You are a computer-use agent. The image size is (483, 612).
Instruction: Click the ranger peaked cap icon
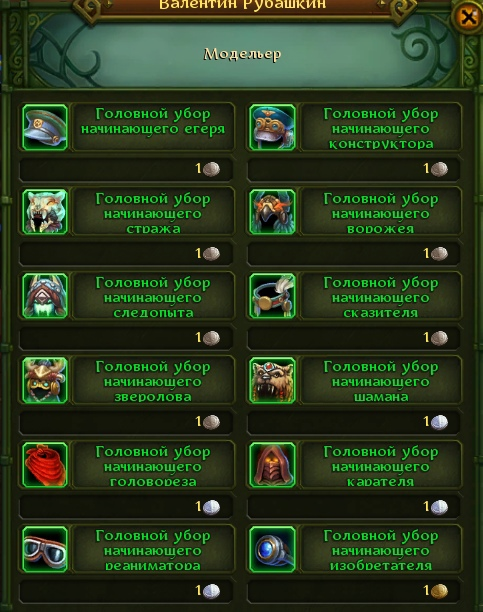(45, 127)
